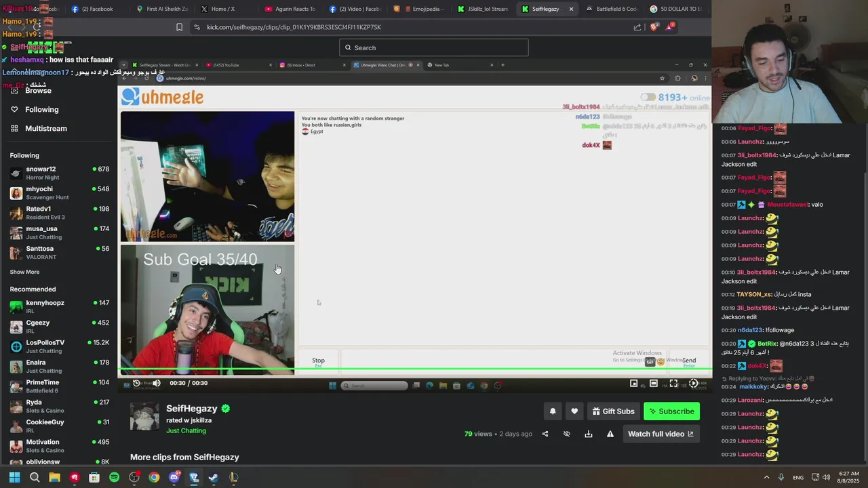
Task: Follow SeifHegazy with heart button
Action: (x=574, y=411)
